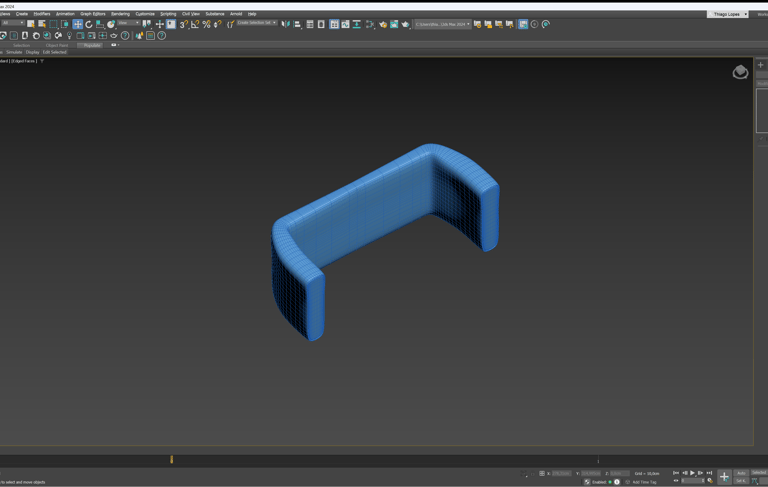This screenshot has width=768, height=487.
Task: Click the Select and Rotate tool
Action: click(x=88, y=24)
